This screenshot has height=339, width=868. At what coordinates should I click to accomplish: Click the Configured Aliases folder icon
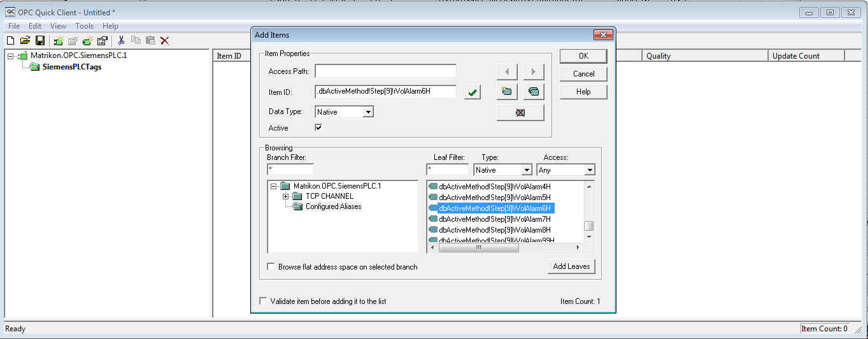click(297, 206)
